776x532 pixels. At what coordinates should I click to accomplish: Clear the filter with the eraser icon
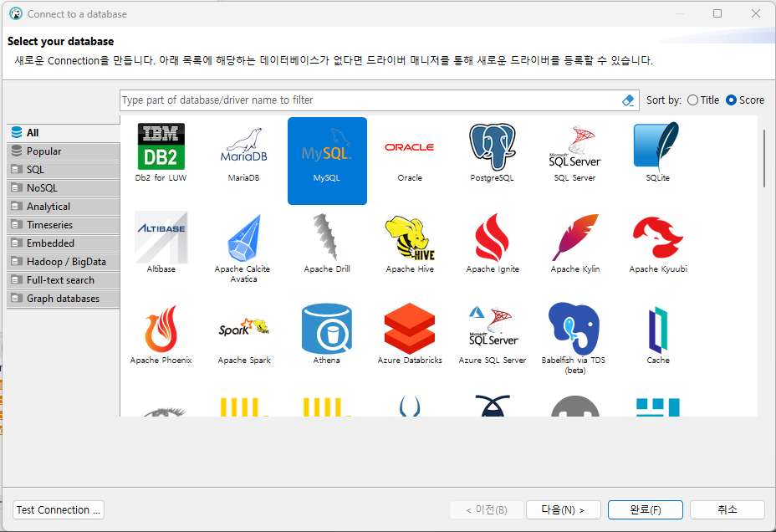point(627,100)
